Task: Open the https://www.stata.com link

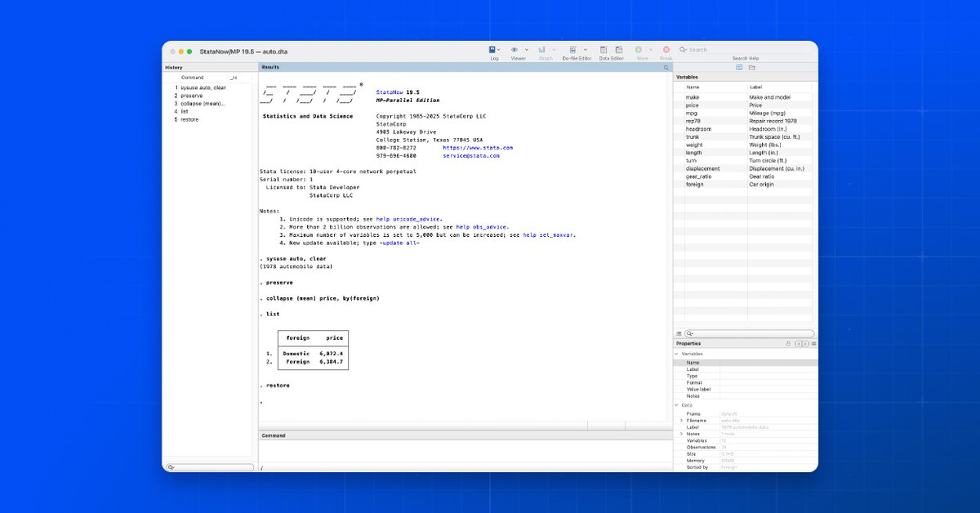Action: [478, 148]
